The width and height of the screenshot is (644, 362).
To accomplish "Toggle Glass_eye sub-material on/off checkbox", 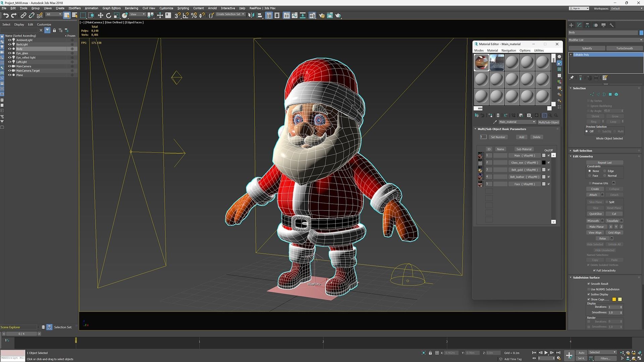I will click(549, 163).
